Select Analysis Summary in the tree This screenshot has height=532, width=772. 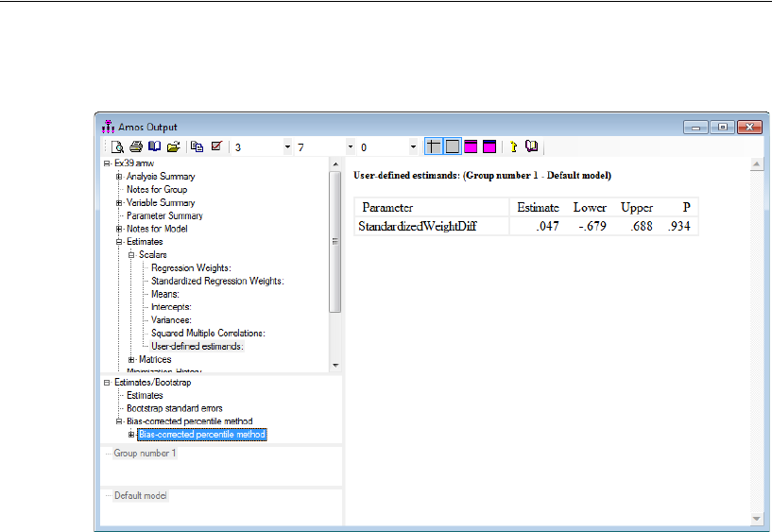[161, 176]
